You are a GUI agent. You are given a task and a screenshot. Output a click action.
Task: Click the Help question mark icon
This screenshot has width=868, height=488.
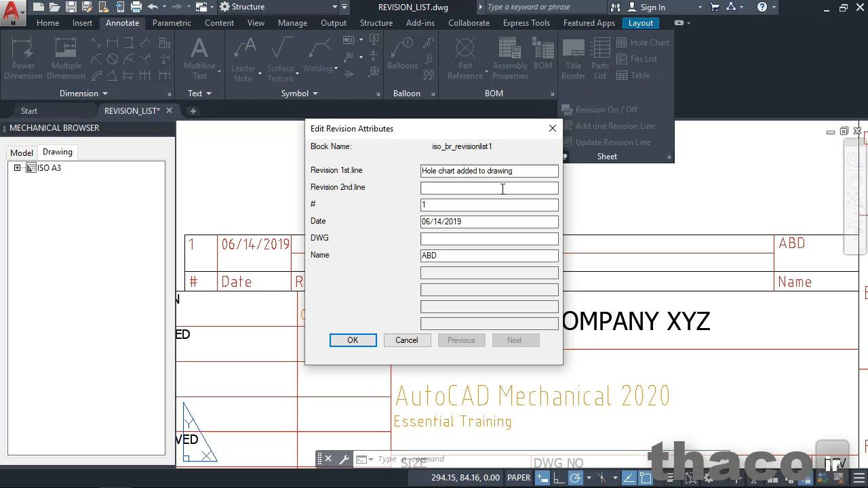pyautogui.click(x=762, y=7)
